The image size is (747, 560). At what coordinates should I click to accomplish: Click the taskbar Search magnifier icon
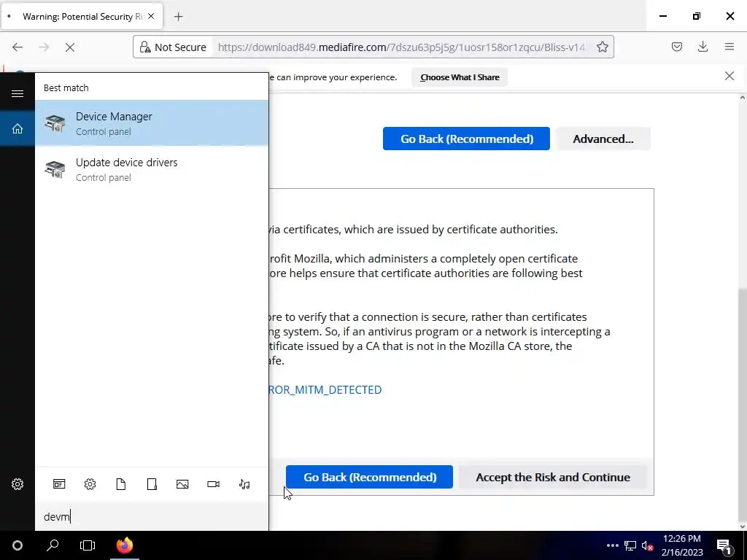53,545
